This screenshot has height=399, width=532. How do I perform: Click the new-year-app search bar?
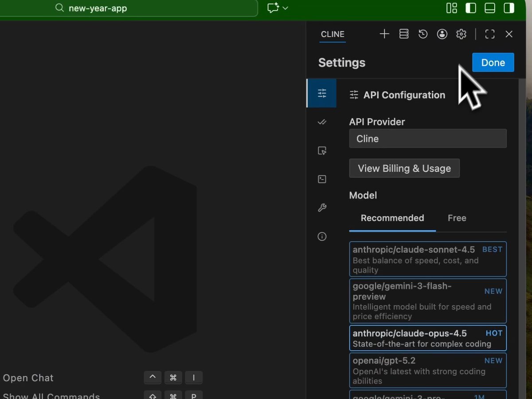pyautogui.click(x=129, y=8)
